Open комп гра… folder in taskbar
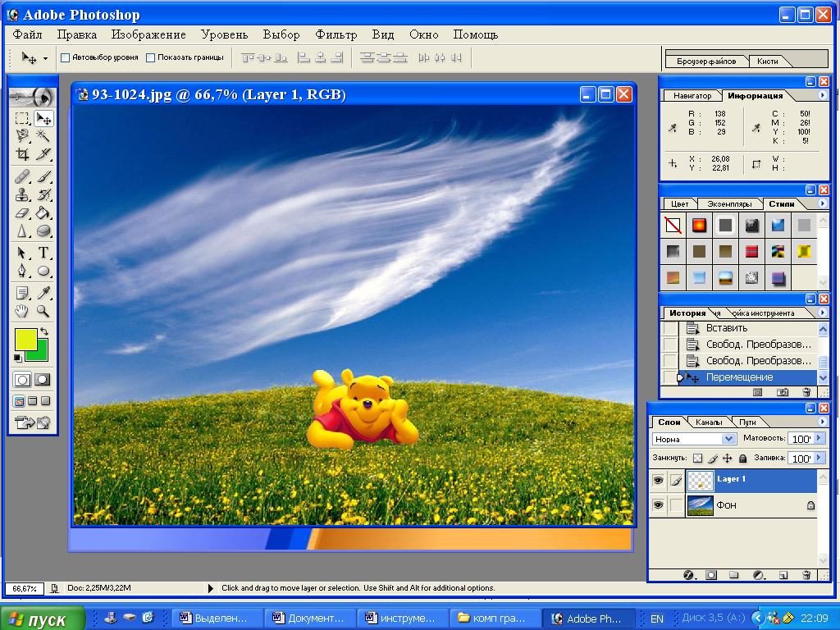Image resolution: width=840 pixels, height=630 pixels. point(493,619)
